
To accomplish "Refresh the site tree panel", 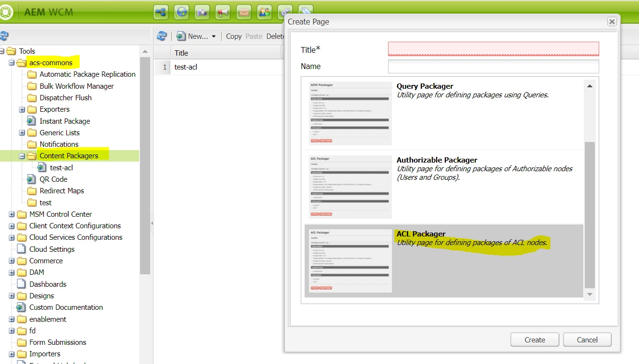I will (x=4, y=36).
